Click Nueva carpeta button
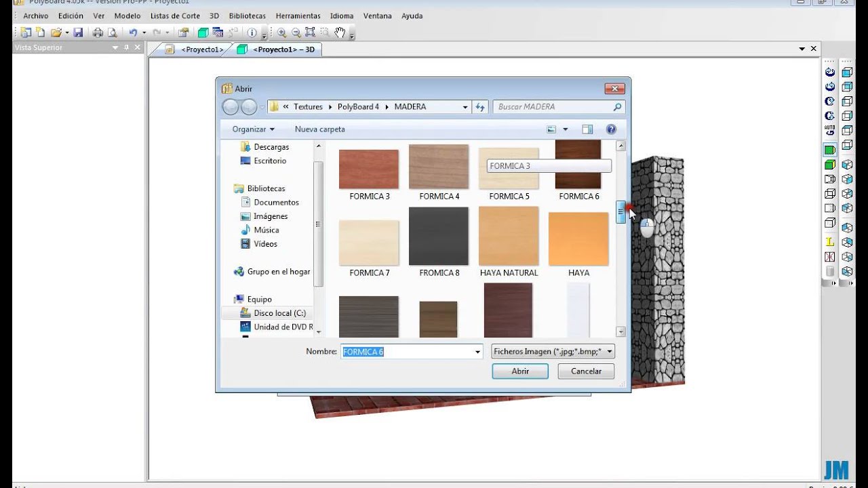 coord(320,129)
